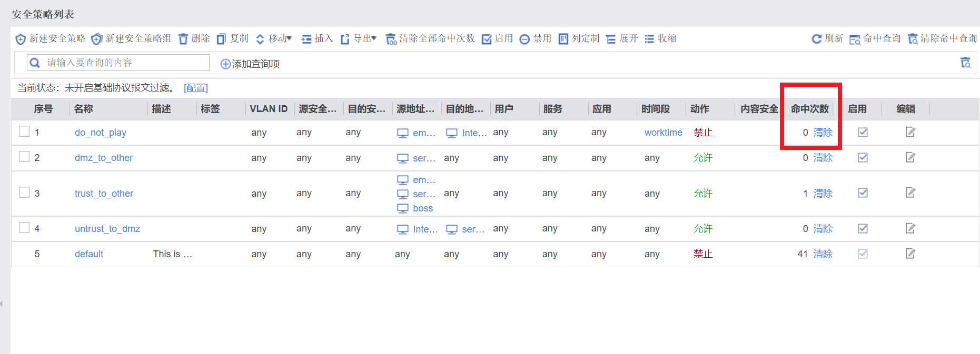The image size is (980, 354).
Task: Click the edit icon for trust_to_other policy
Action: click(910, 193)
